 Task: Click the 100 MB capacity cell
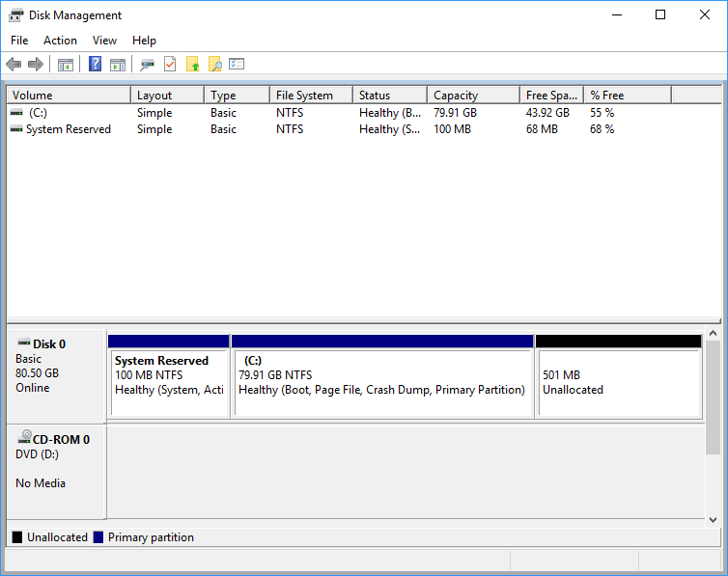click(452, 129)
